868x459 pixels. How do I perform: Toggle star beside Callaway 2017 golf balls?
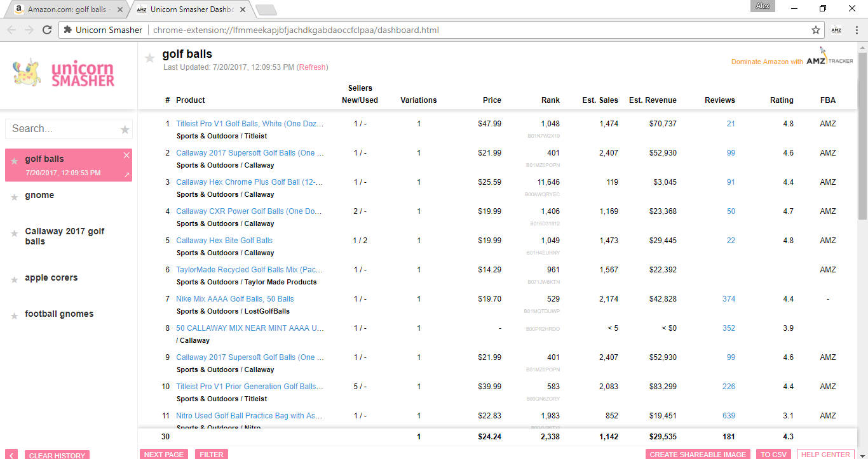pyautogui.click(x=15, y=234)
